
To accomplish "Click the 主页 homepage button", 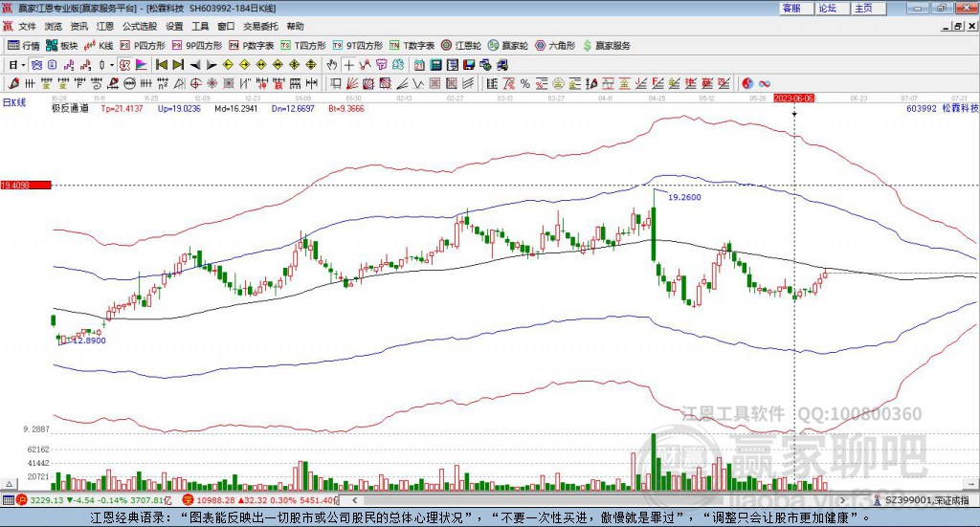I will click(869, 8).
